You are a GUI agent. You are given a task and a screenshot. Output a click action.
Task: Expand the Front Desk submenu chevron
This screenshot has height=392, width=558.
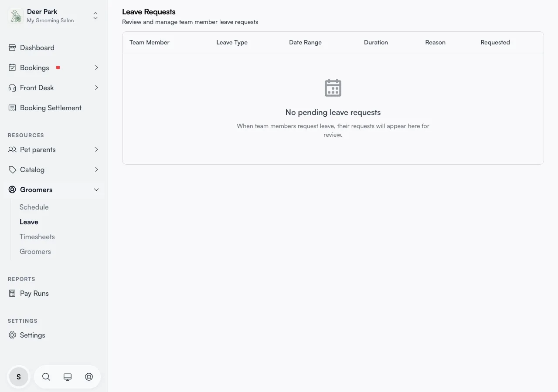click(x=96, y=88)
